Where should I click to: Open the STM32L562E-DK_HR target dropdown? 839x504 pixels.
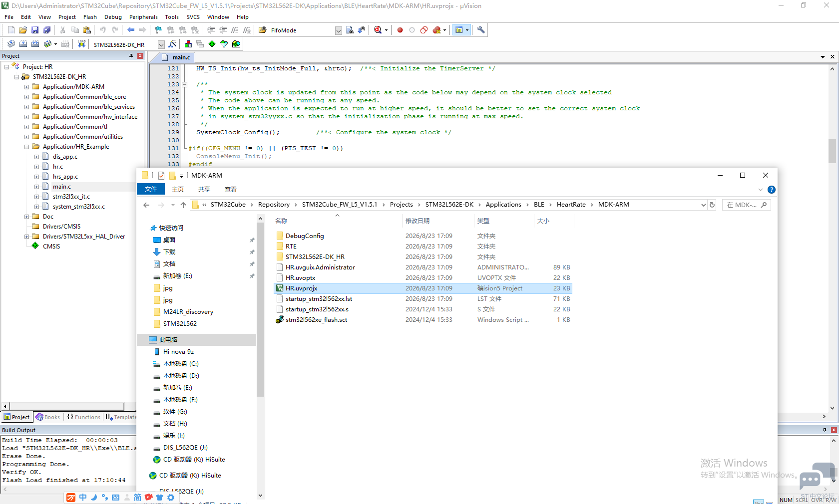click(x=161, y=44)
